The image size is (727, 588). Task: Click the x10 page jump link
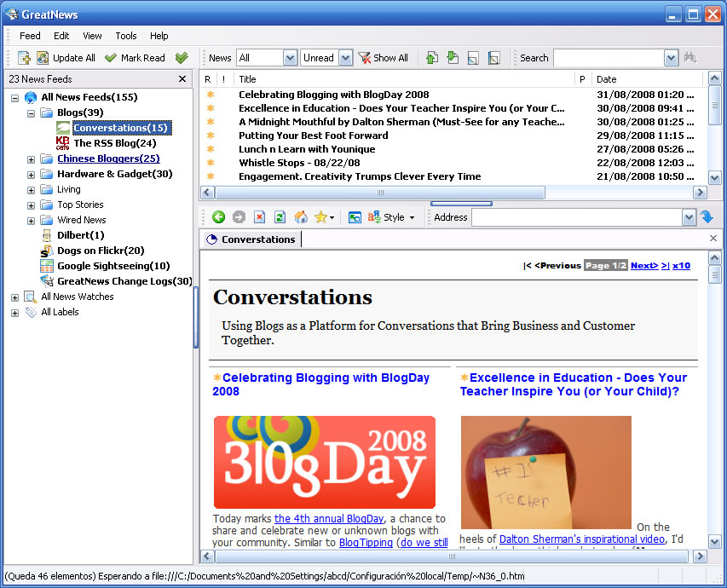[x=681, y=266]
